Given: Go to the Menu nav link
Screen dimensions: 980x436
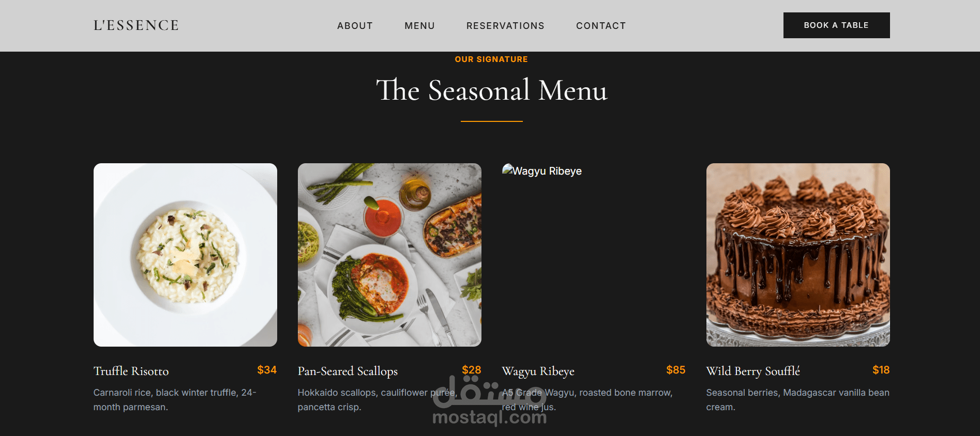Looking at the screenshot, I should 419,26.
